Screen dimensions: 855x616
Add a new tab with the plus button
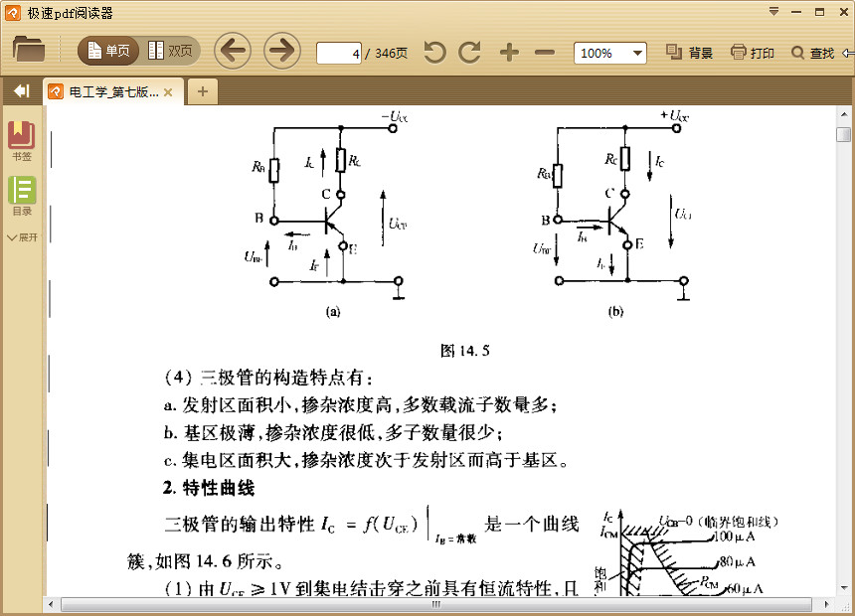pos(203,91)
